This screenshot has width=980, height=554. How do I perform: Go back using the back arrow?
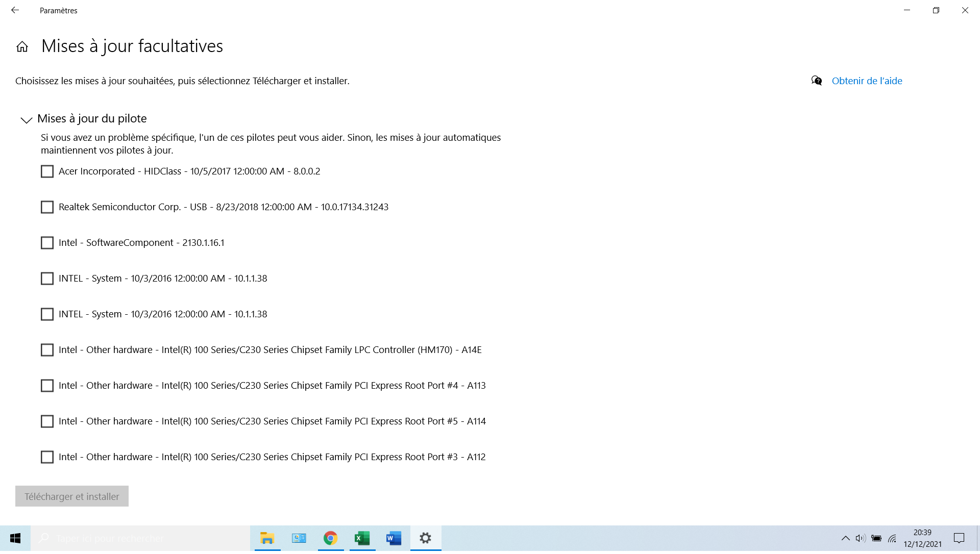pyautogui.click(x=15, y=10)
